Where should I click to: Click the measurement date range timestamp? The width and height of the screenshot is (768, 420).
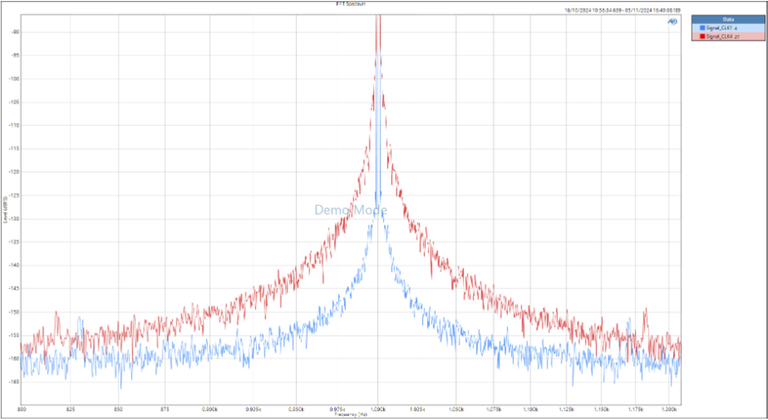click(x=622, y=10)
